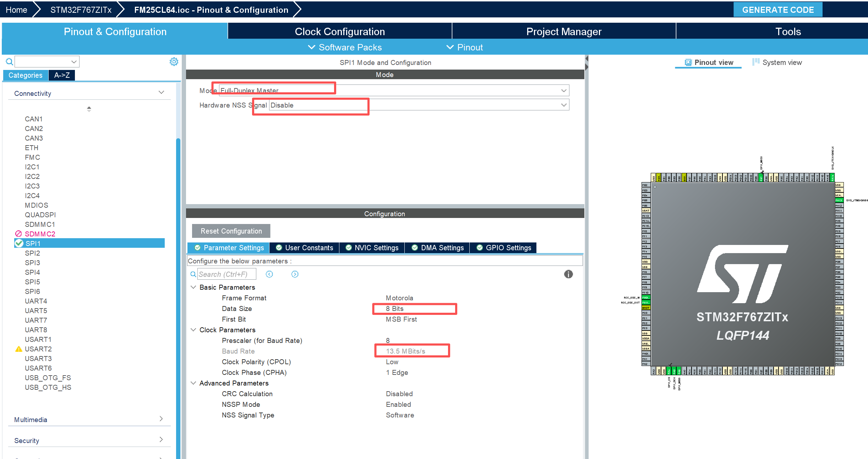The image size is (868, 459).
Task: Collapse the Connectivity category
Action: [162, 93]
